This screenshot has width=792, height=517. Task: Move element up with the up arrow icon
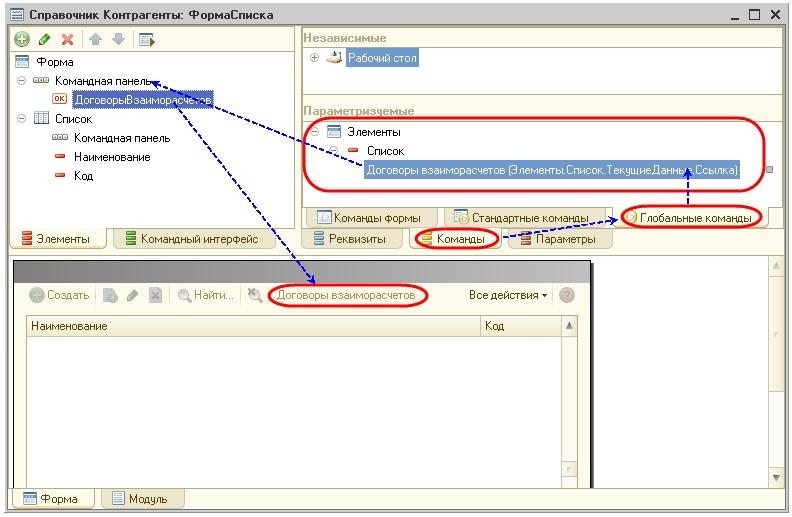98,40
